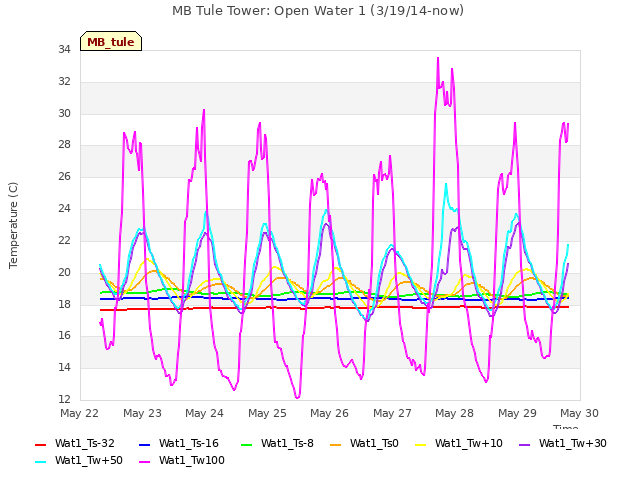The height and width of the screenshot is (480, 640).
Task: Click the purple Wat1_Tw+30 legend swatch
Action: 524,445
